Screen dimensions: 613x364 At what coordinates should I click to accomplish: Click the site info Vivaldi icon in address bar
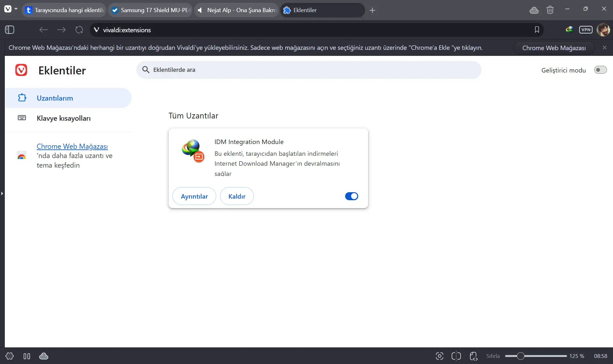(96, 30)
